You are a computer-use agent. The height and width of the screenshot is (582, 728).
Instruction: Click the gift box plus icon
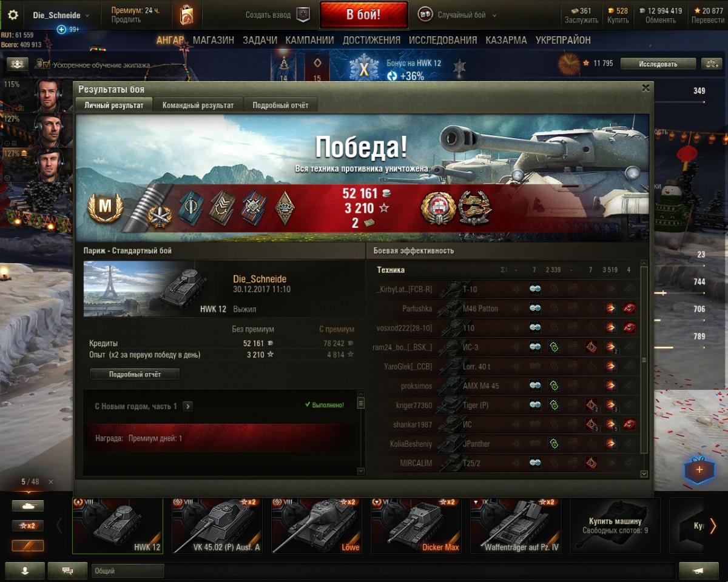coord(699,470)
